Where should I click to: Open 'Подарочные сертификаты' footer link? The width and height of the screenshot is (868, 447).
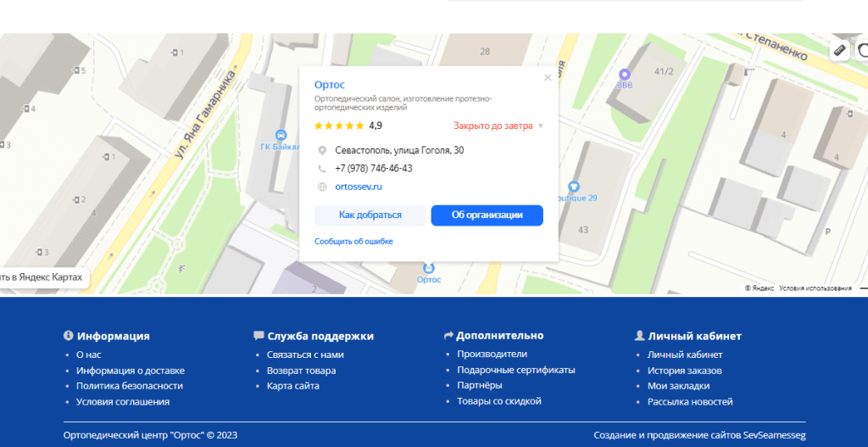click(515, 370)
